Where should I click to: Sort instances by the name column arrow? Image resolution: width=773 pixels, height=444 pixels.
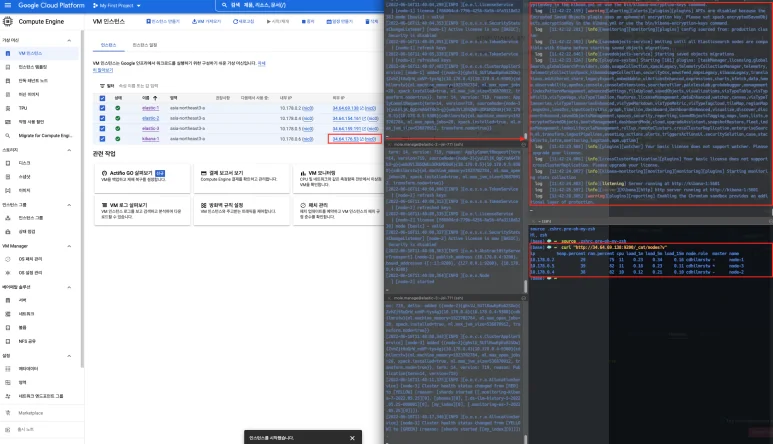pos(153,98)
